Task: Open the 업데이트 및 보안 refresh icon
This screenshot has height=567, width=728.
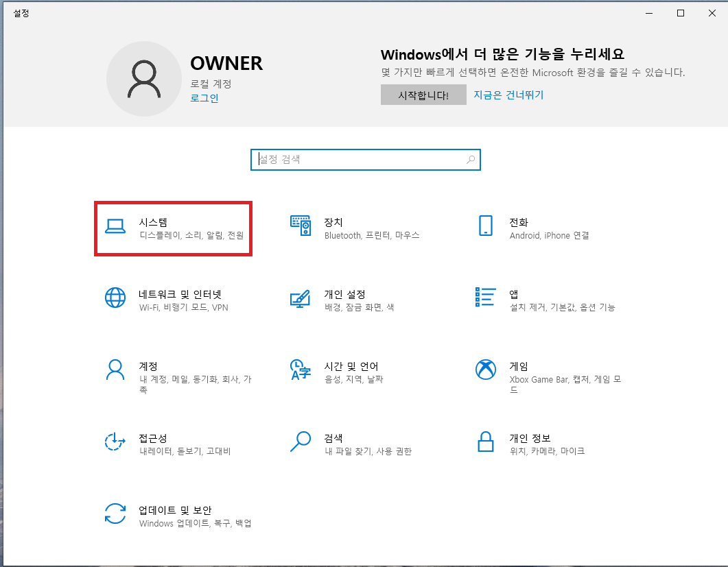Action: 115,514
